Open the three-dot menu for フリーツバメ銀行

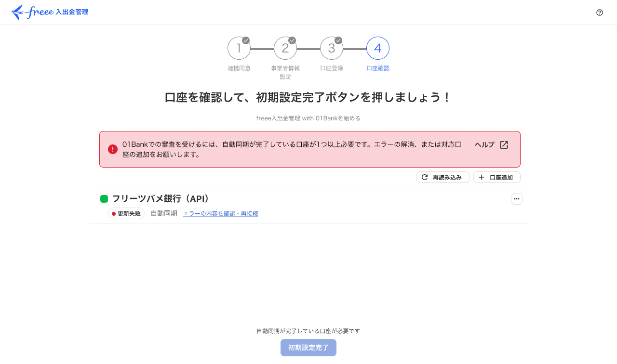click(517, 199)
